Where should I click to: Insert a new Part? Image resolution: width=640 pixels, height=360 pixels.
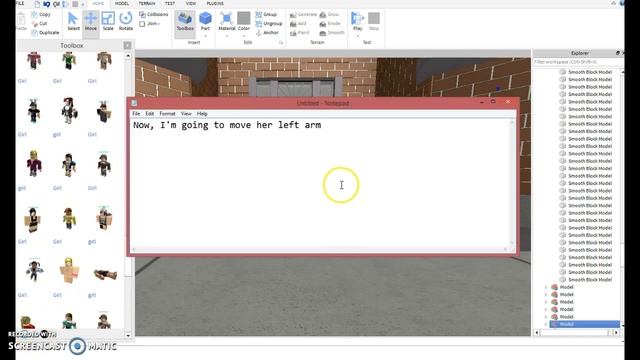(205, 21)
